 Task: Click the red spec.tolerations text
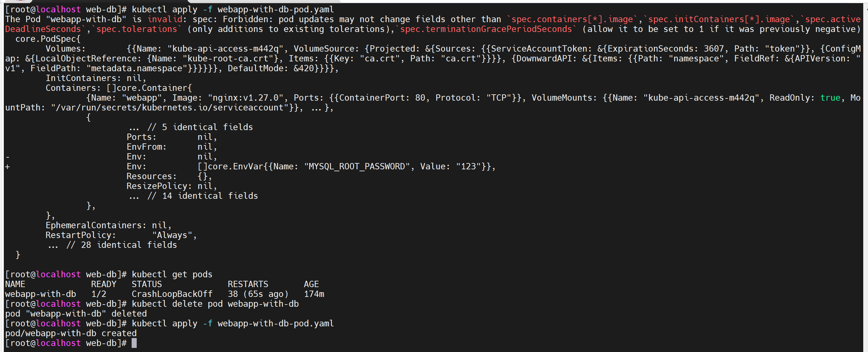[137, 29]
